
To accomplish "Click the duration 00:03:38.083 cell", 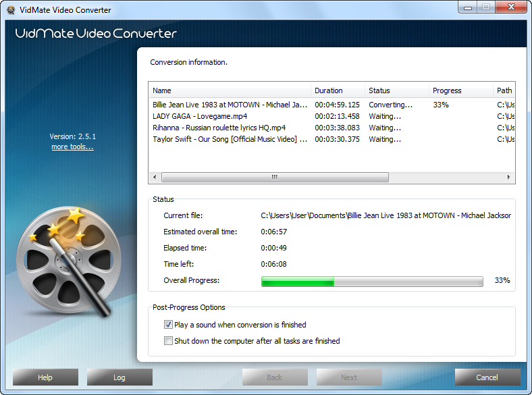I will [337, 128].
